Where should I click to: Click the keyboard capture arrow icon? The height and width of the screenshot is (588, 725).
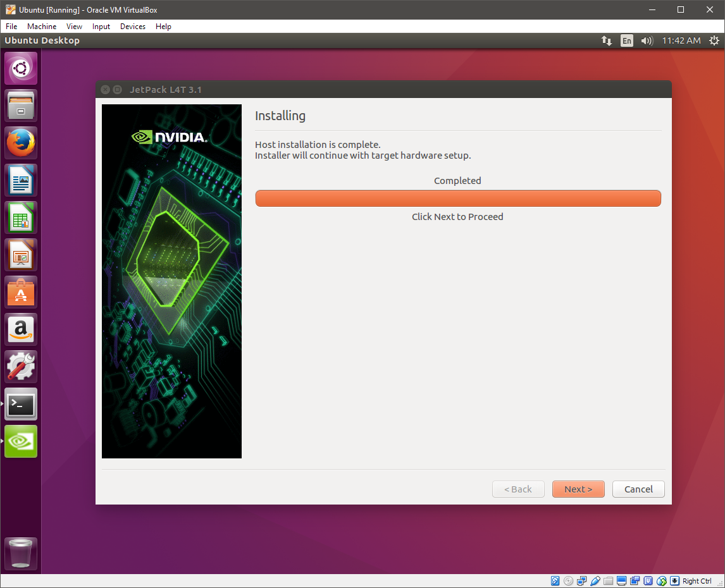(674, 581)
